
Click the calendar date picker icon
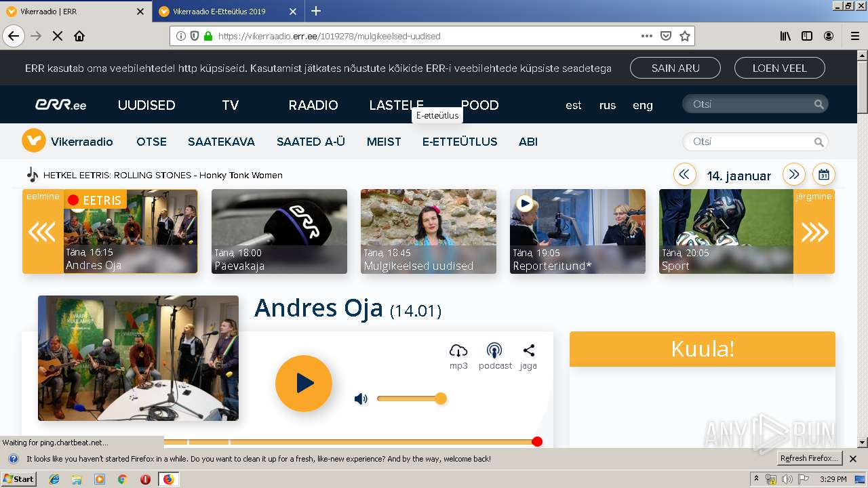coord(824,175)
